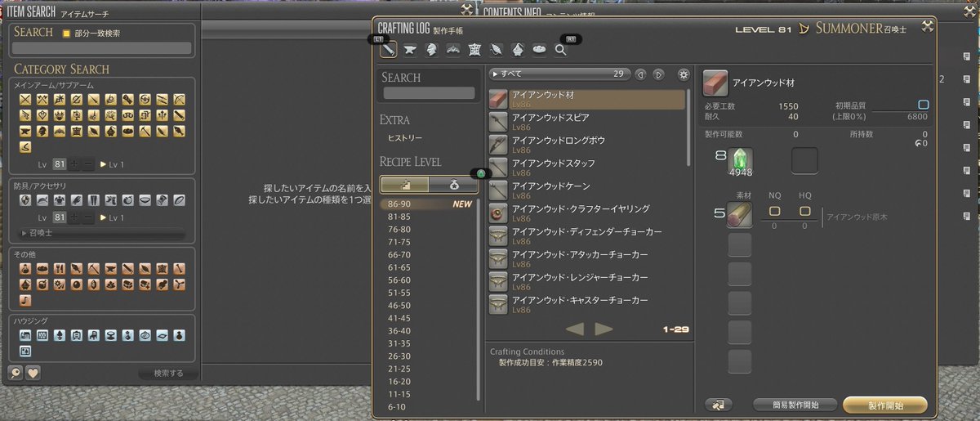Click the アイアンウッドスタッフ recipe icon
Screen dimensions: 980x421
[499, 168]
